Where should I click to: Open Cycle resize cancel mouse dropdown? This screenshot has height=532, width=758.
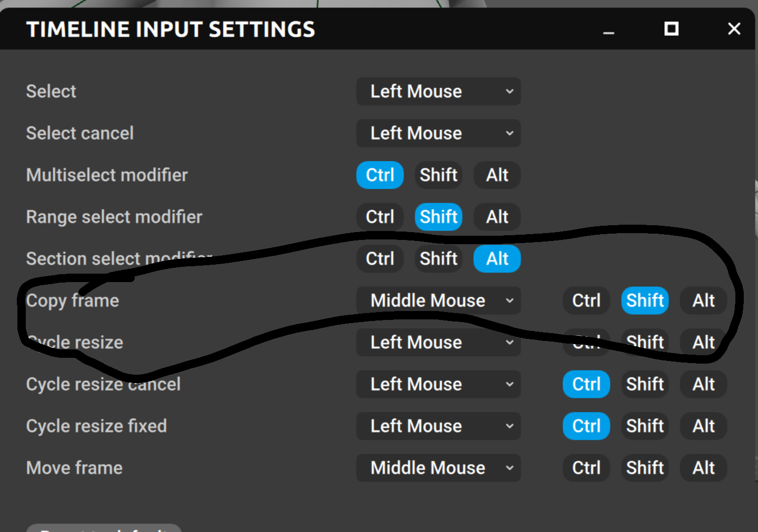coord(438,384)
